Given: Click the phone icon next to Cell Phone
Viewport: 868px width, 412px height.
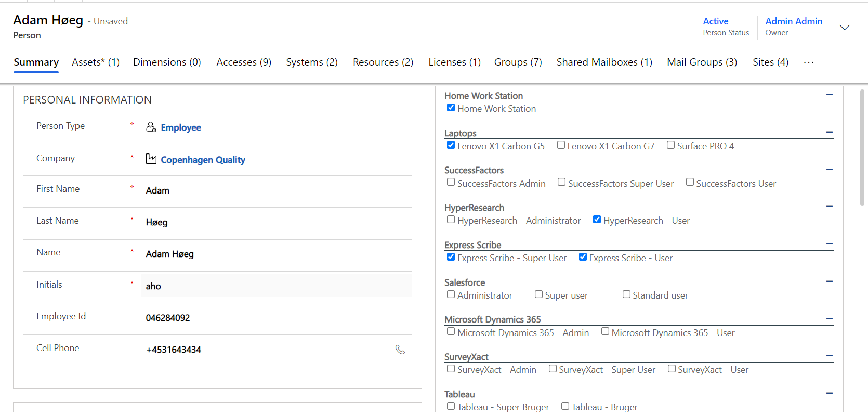Looking at the screenshot, I should (400, 350).
